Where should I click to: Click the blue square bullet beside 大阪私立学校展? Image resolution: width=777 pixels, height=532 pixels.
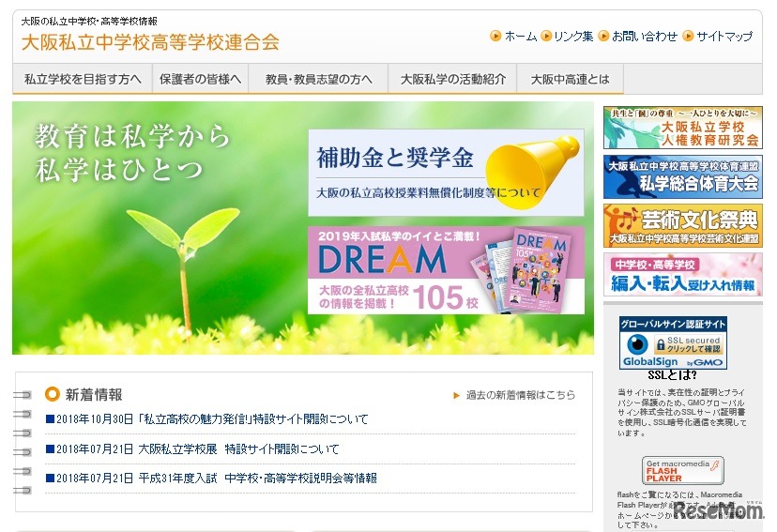click(50, 448)
